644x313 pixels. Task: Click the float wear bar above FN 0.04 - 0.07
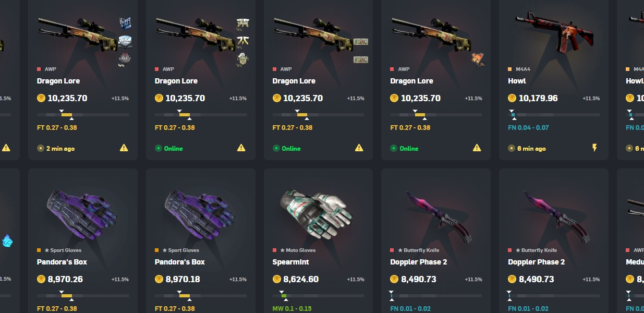(554, 115)
